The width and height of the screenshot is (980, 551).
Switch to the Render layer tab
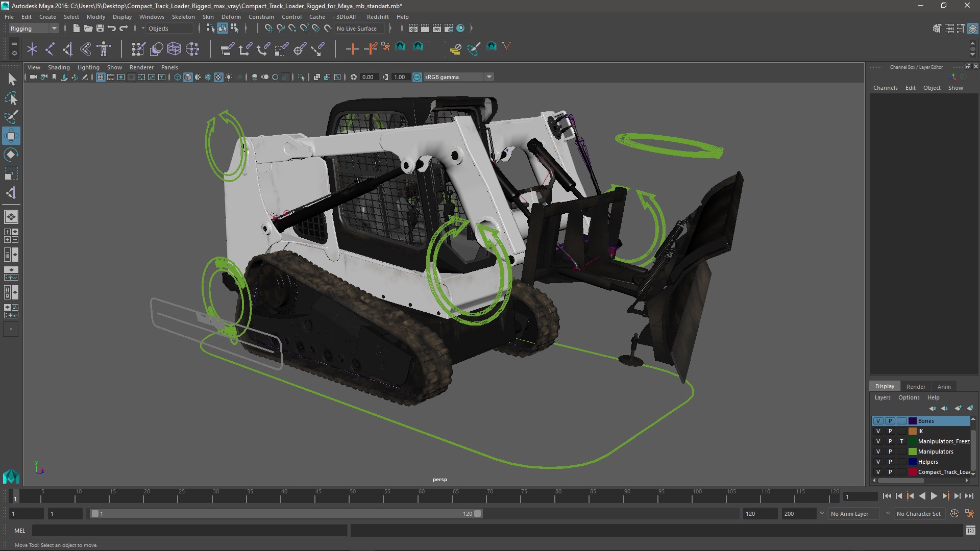coord(915,387)
